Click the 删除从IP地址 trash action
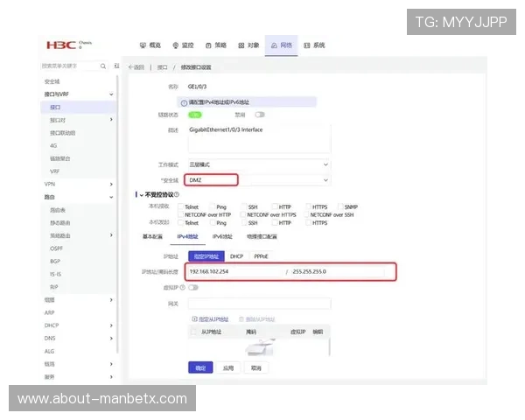525x420 pixels. (257, 319)
